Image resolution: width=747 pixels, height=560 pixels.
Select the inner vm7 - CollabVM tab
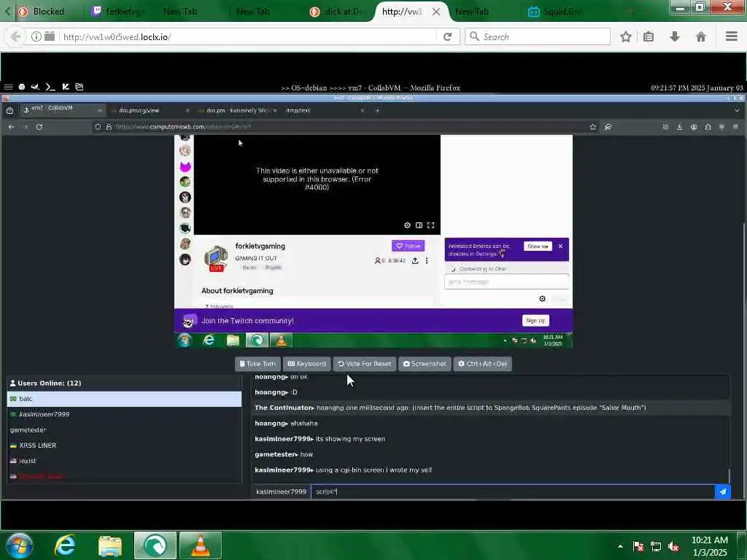pos(63,110)
